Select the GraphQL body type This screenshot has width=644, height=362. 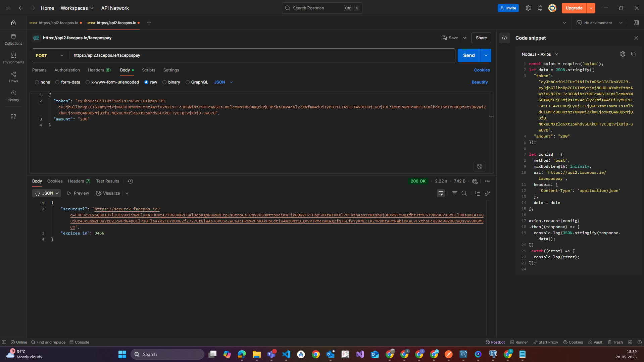pyautogui.click(x=197, y=82)
